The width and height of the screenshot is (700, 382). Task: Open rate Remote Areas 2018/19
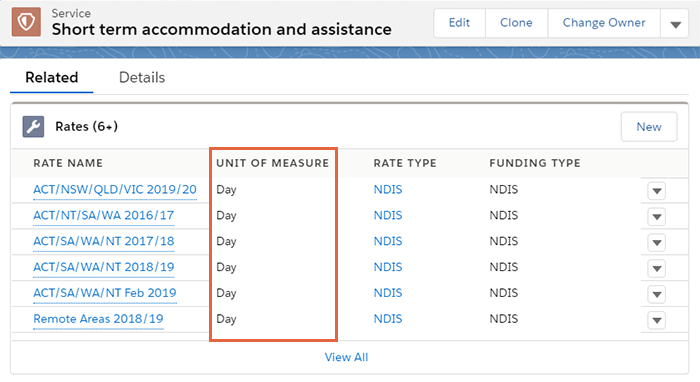tap(98, 319)
